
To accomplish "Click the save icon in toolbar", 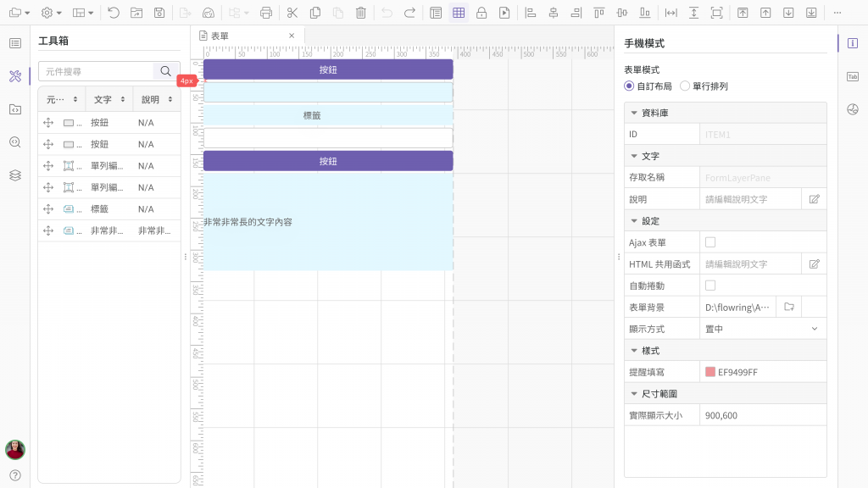I will [x=159, y=13].
